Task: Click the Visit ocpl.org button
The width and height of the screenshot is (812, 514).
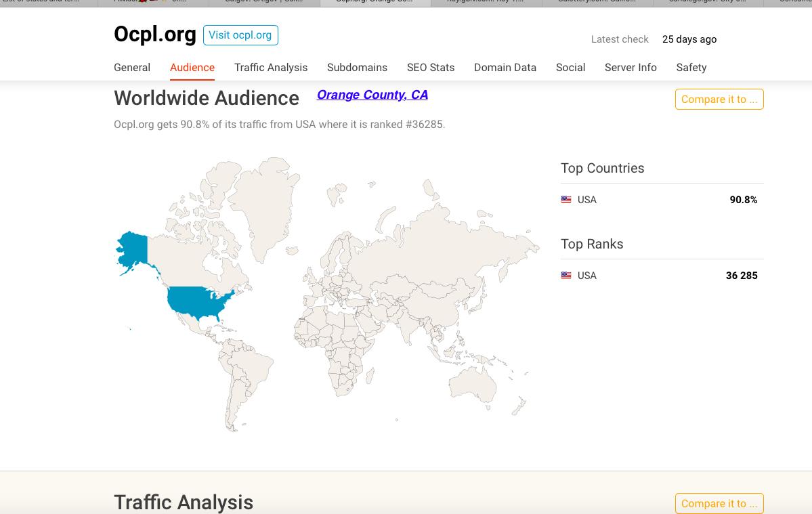Action: (240, 35)
